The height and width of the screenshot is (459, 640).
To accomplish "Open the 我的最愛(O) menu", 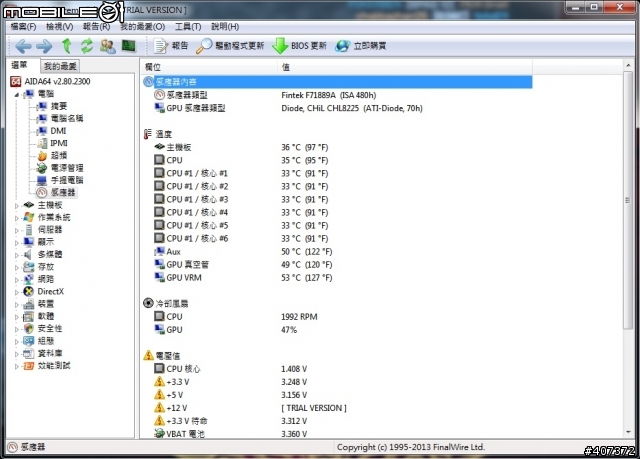I will pyautogui.click(x=142, y=27).
